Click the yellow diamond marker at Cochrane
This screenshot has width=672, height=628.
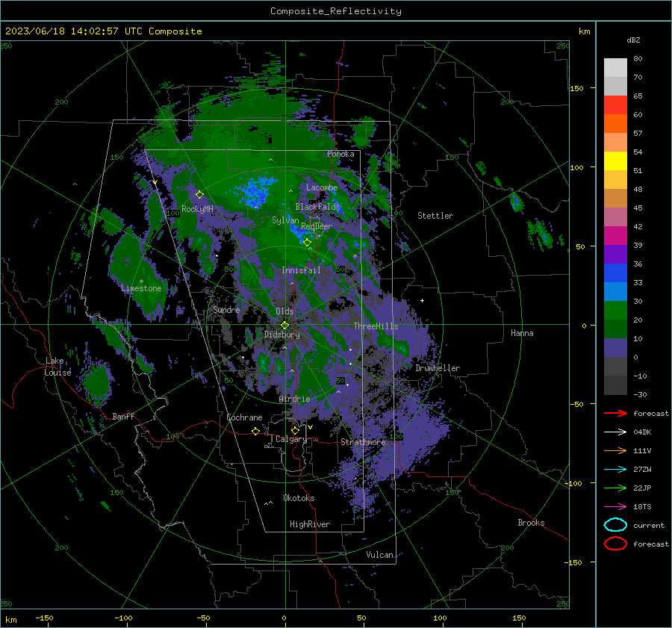(256, 432)
